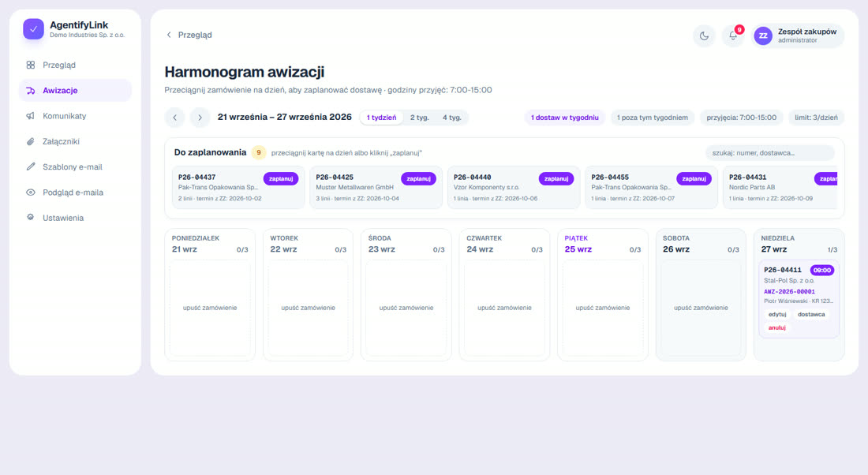Click zaplanuj on order P26-04425
Screen dimensions: 868x475
pyautogui.click(x=418, y=179)
